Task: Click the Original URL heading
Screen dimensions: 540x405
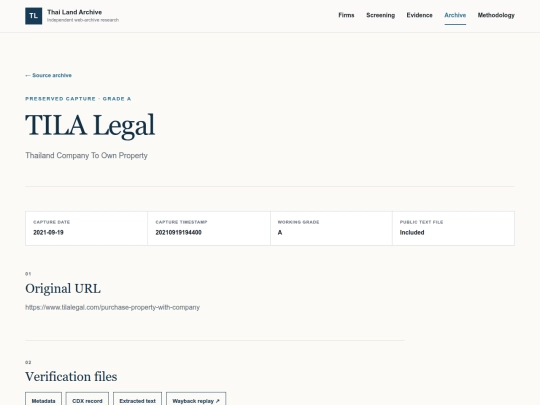Action: coord(63,289)
